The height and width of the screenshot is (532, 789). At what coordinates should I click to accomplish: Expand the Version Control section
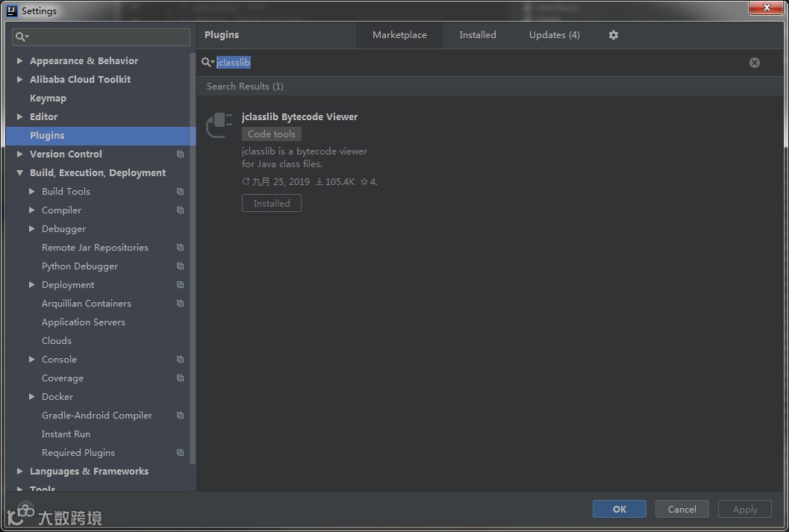(19, 154)
